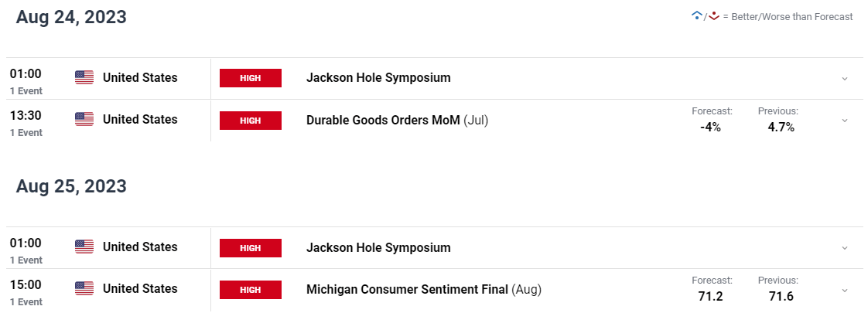This screenshot has height=313, width=868.
Task: Click HIGH badge for Michigan Consumer Sentiment
Action: click(251, 289)
